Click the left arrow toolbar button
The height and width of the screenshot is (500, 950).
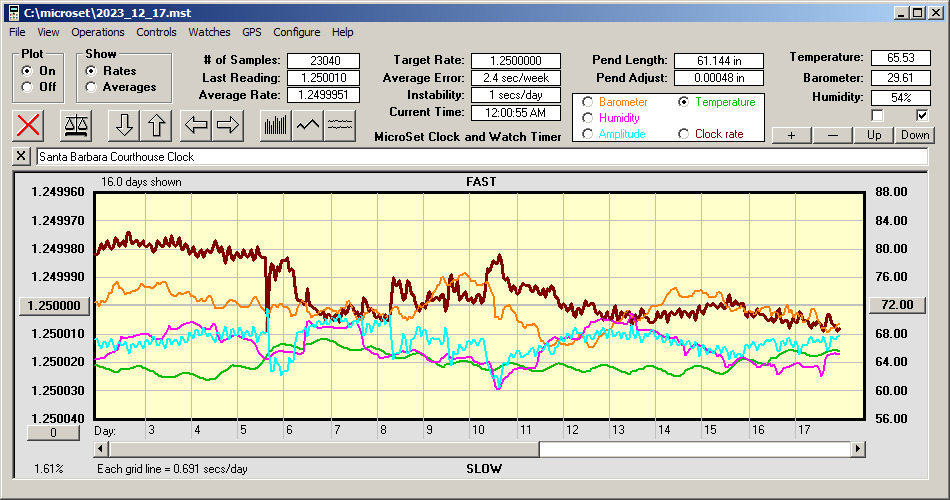pos(196,125)
